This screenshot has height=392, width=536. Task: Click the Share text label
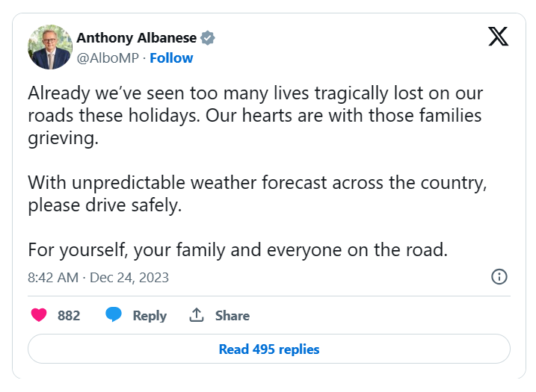pyautogui.click(x=232, y=316)
